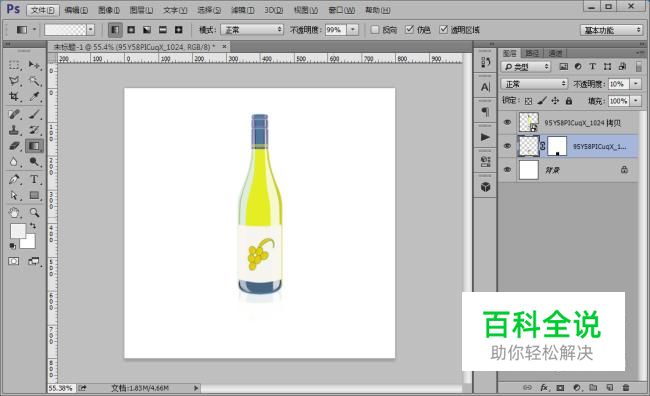This screenshot has width=650, height=396.
Task: Open the 模式 blend mode dropdown in options bar
Action: [252, 30]
